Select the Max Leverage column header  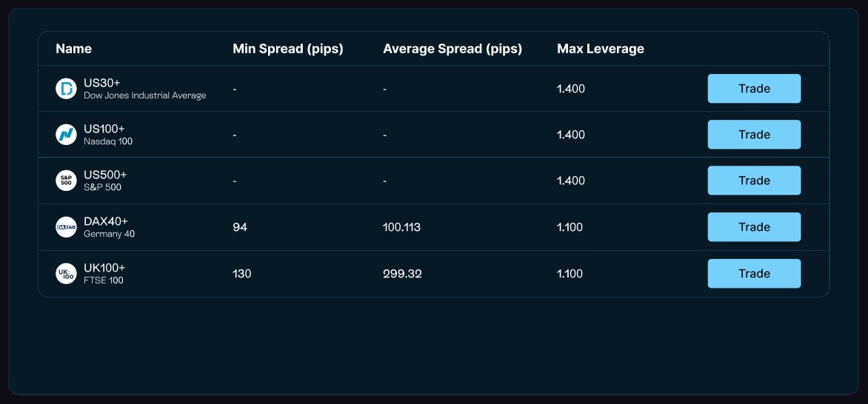coord(601,49)
